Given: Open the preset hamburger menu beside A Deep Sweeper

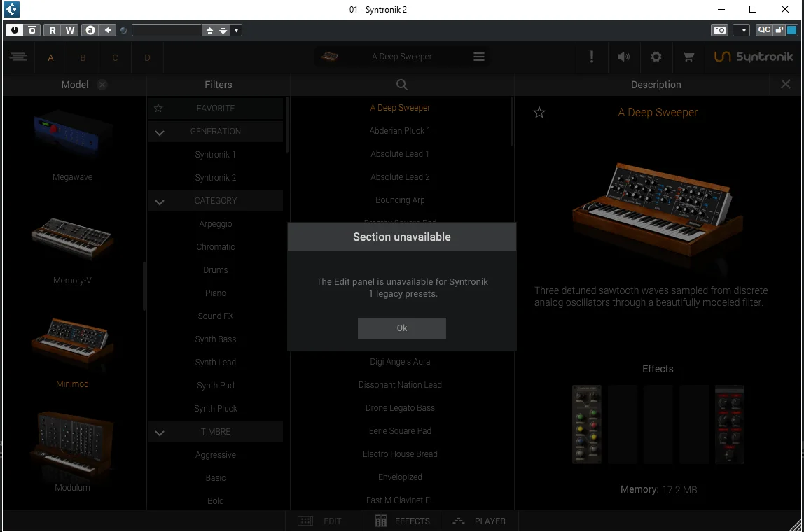Looking at the screenshot, I should tap(479, 57).
